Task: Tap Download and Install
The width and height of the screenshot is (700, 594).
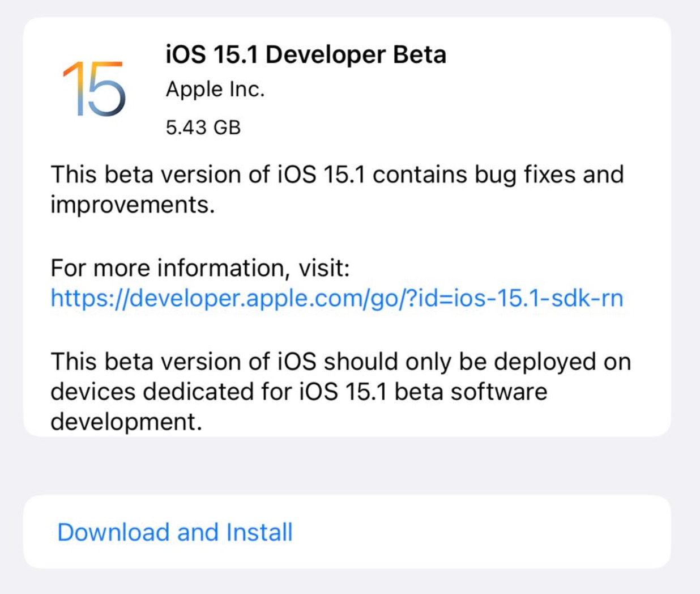Action: tap(175, 532)
